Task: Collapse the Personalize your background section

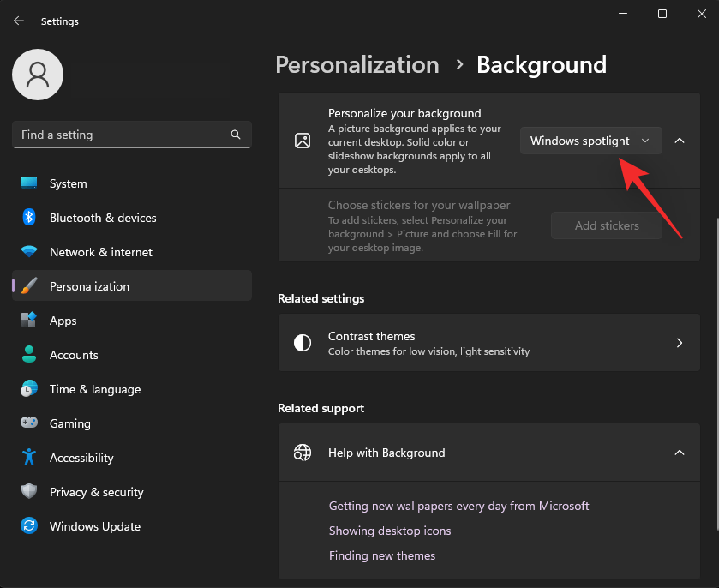Action: [x=680, y=140]
